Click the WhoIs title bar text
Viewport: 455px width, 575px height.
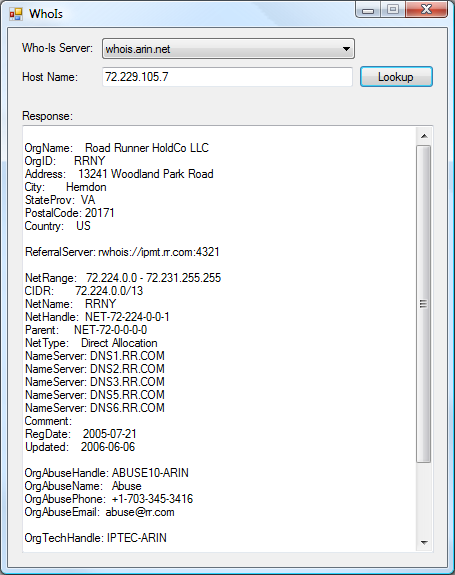click(46, 14)
